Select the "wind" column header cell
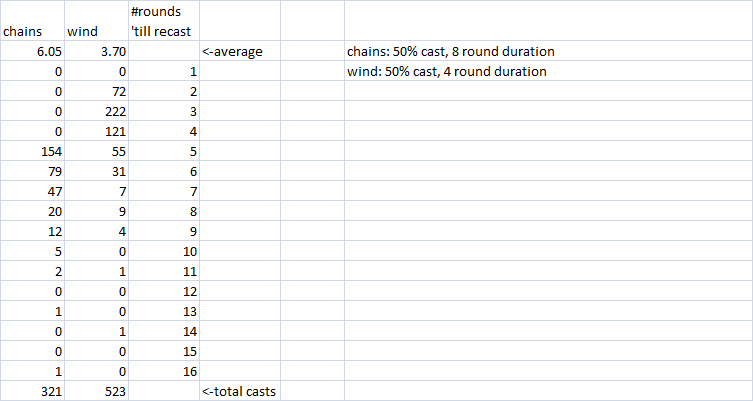This screenshot has width=753, height=401. pos(96,31)
